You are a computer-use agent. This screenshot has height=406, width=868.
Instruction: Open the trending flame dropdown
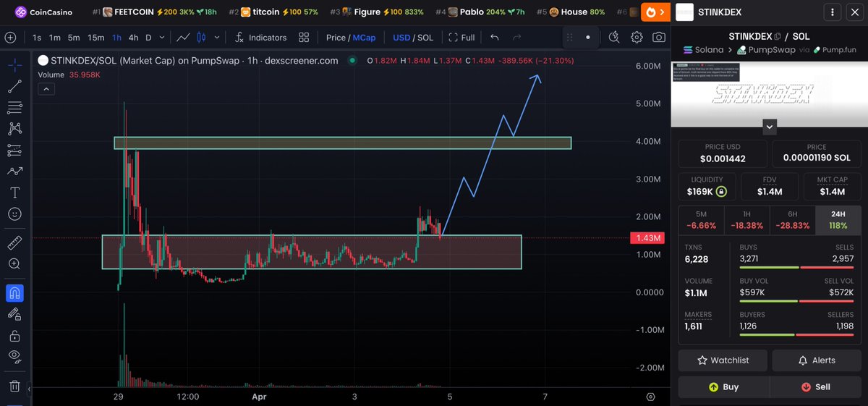pos(655,12)
